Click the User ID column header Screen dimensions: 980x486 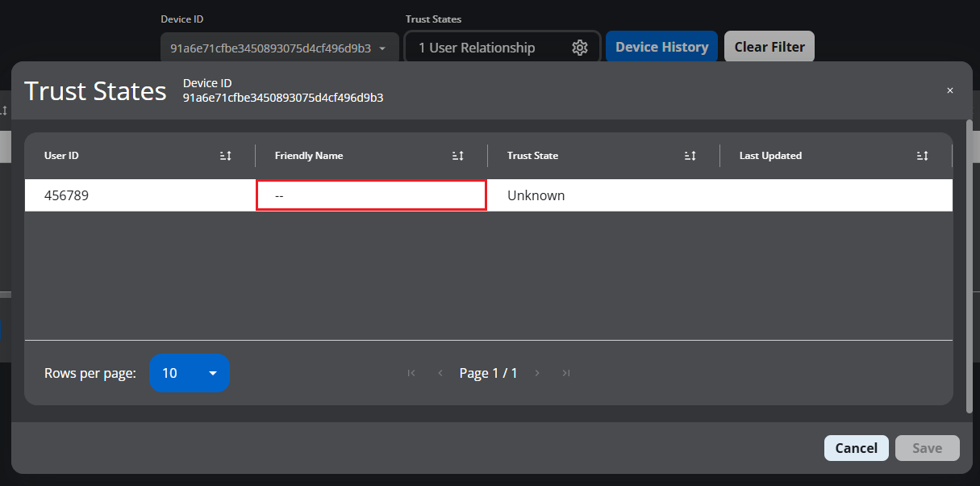point(61,156)
